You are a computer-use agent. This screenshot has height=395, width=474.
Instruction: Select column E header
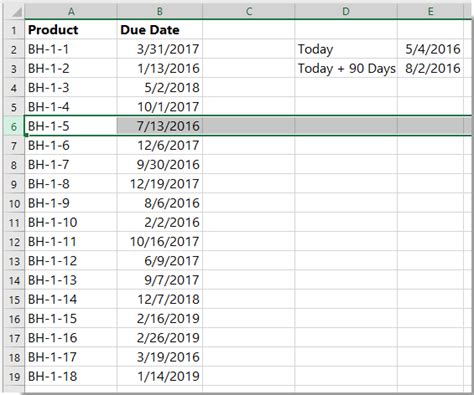point(430,12)
